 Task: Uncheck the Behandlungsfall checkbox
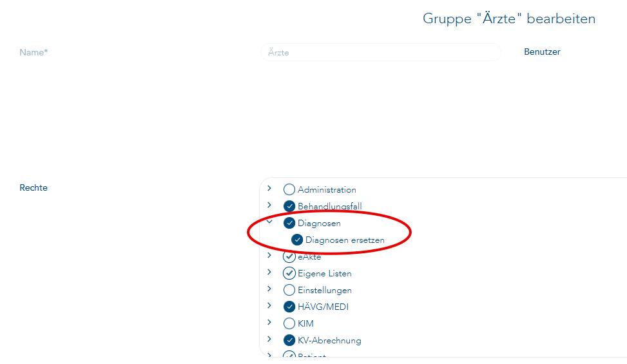click(x=289, y=207)
